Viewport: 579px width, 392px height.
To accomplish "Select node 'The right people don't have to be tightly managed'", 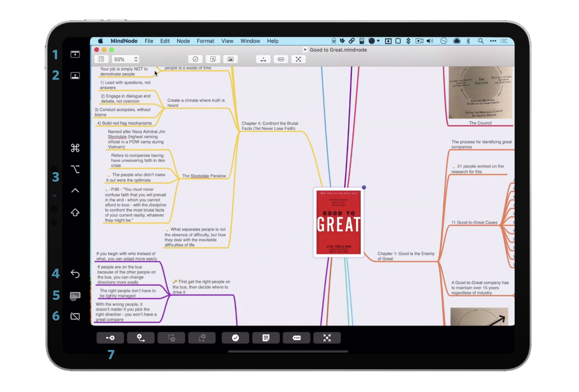I will click(x=127, y=293).
